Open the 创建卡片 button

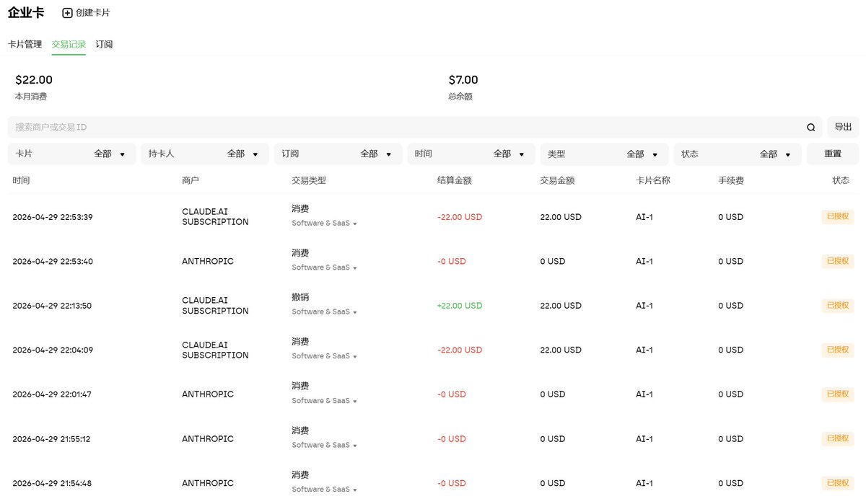[x=86, y=13]
